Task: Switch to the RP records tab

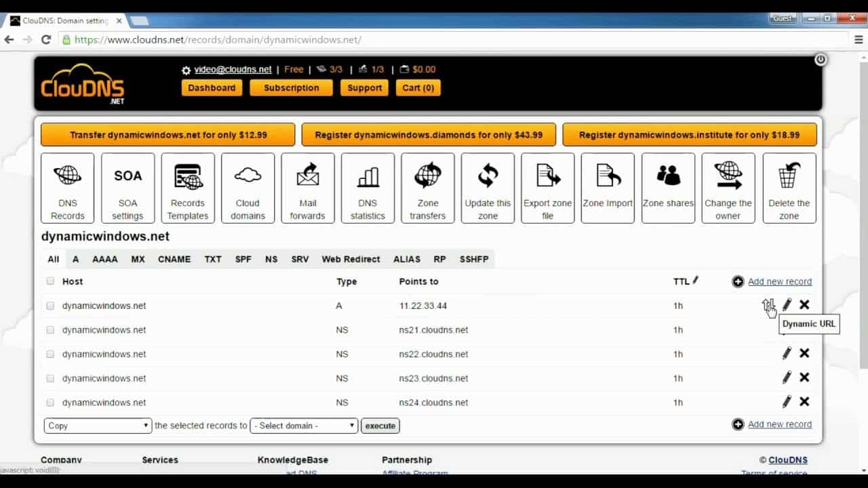Action: [x=439, y=259]
